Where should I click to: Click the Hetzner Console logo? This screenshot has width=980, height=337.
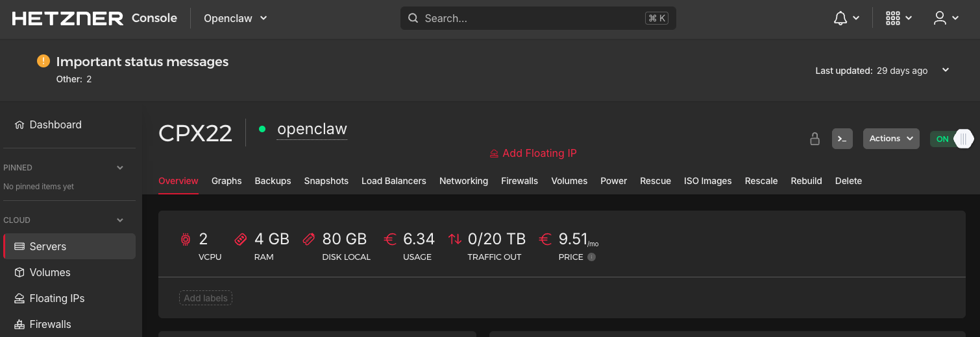[x=95, y=18]
